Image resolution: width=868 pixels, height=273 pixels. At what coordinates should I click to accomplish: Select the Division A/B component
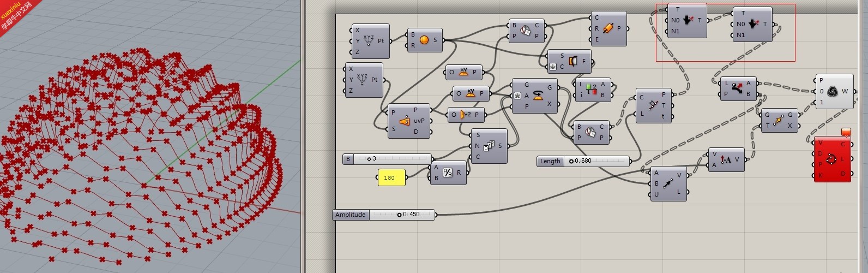(448, 173)
